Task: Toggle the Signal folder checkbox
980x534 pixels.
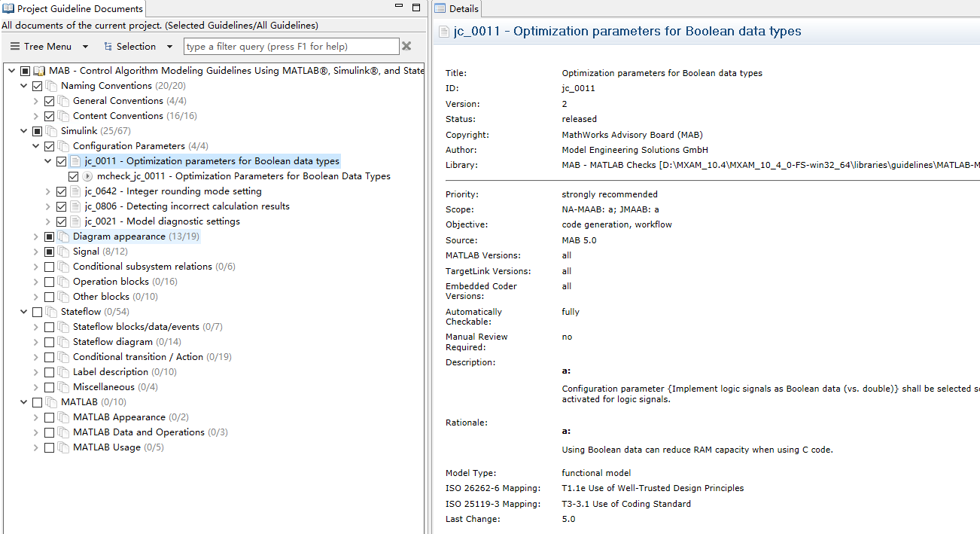Action: tap(50, 252)
